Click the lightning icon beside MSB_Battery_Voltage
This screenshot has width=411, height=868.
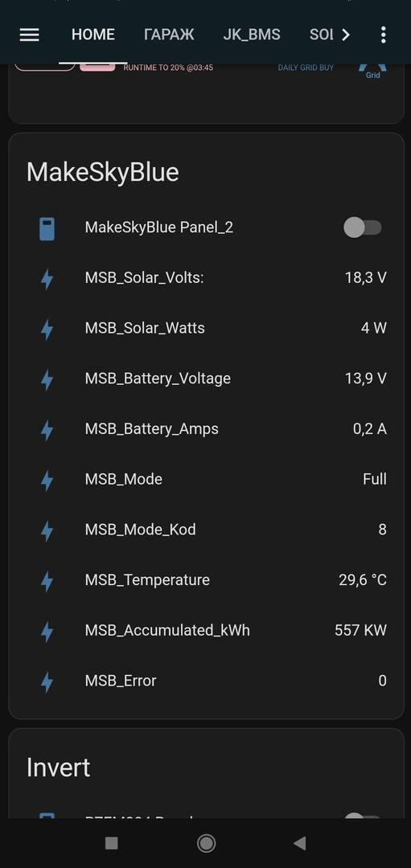coord(47,380)
